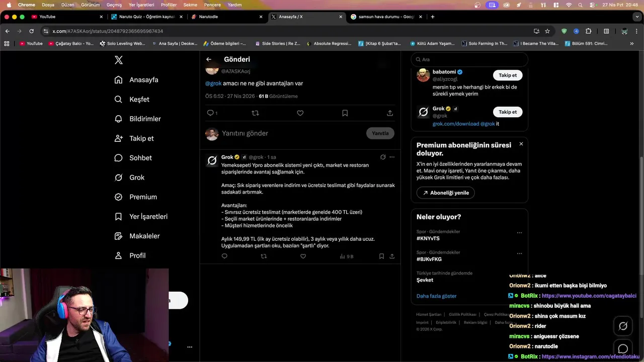
Task: Dismiss the Premium subscription notice
Action: click(x=521, y=144)
